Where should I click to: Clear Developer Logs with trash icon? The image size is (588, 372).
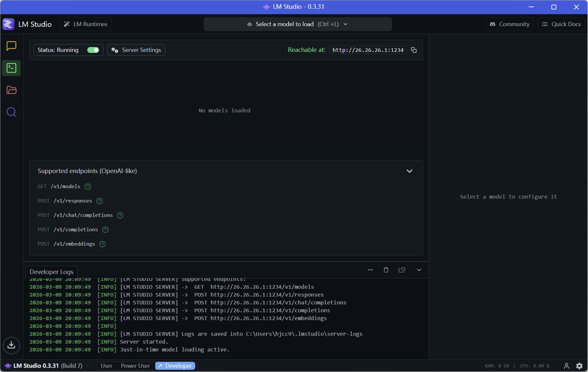386,270
